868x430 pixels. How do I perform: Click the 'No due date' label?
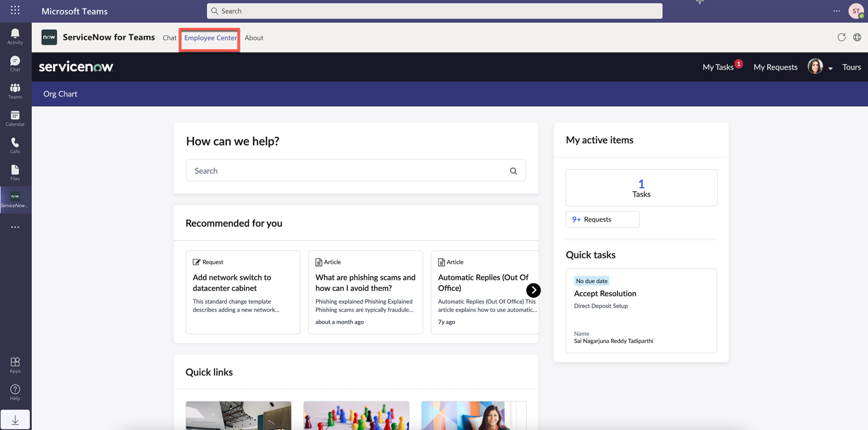coord(591,281)
